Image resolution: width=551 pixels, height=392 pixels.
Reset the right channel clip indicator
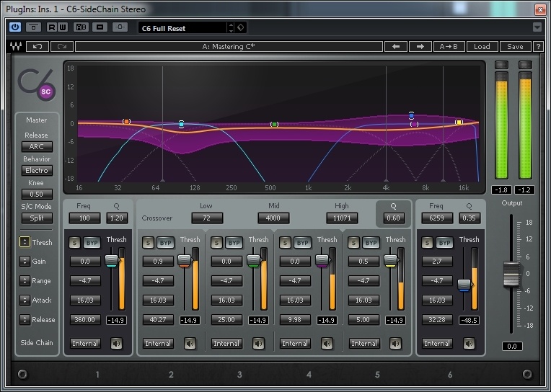525,65
